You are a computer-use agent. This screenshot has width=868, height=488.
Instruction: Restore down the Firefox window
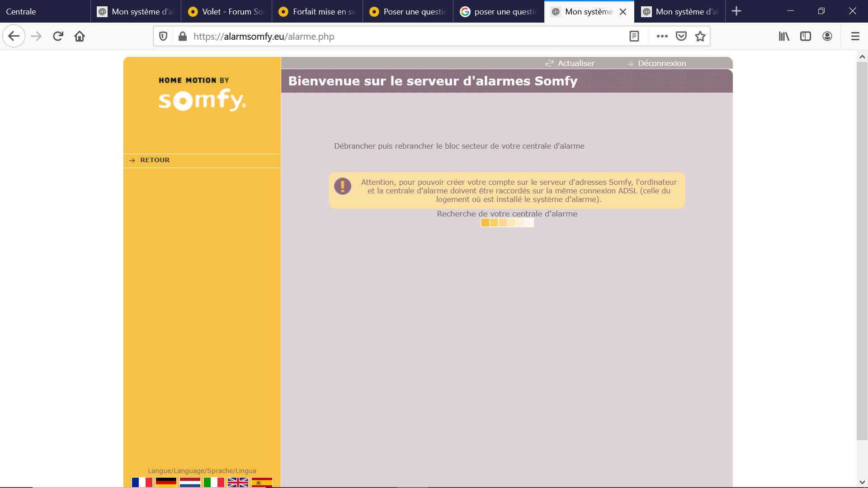[x=821, y=11]
